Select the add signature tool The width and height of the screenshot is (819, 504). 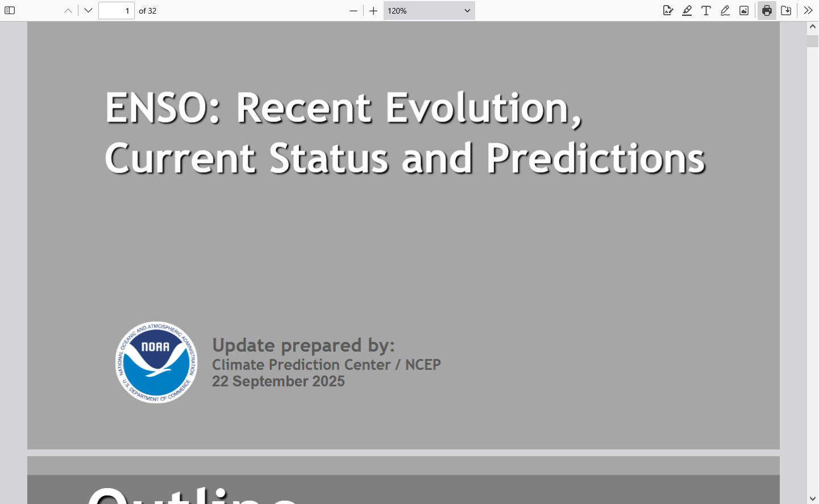(668, 10)
